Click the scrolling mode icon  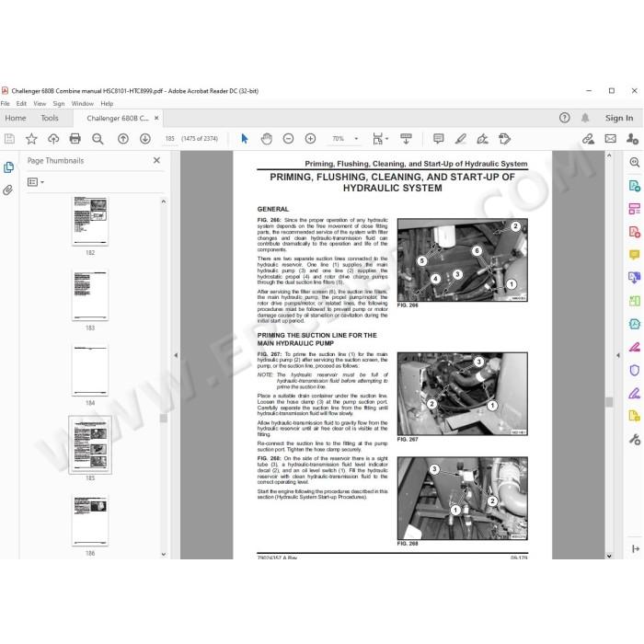pyautogui.click(x=407, y=139)
